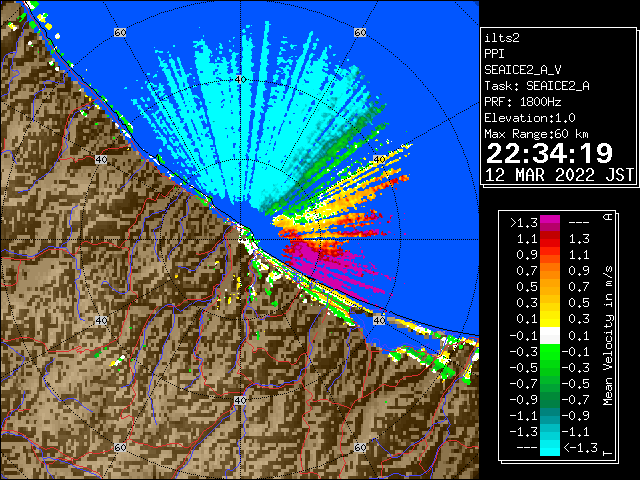This screenshot has height=480, width=640.
Task: Pick the dark teal band in legend
Action: point(550,416)
